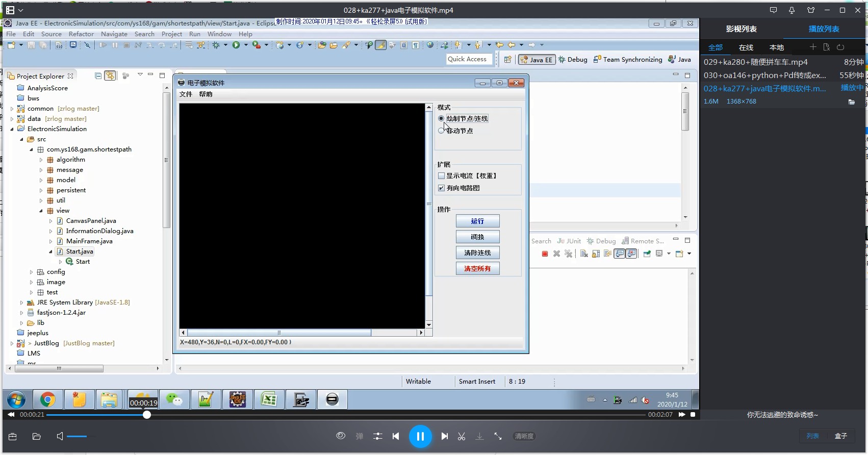
Task: Adjust the player volume slider
Action: [77, 436]
